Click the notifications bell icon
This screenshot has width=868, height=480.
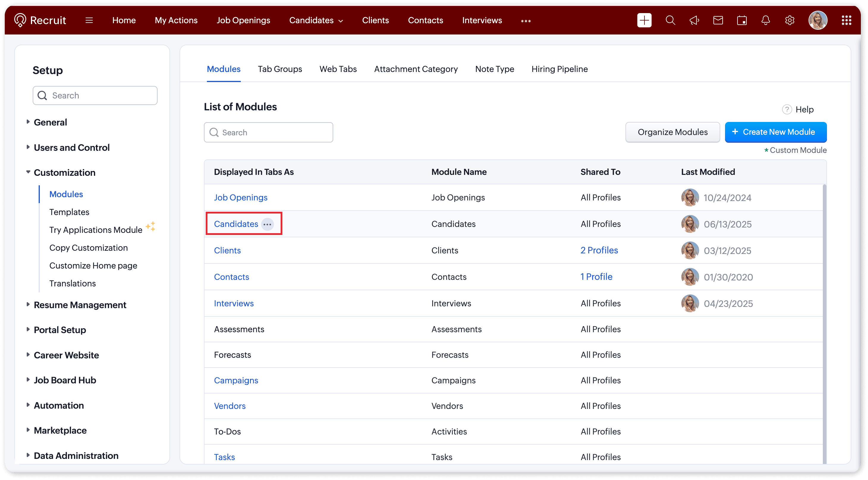pos(765,20)
